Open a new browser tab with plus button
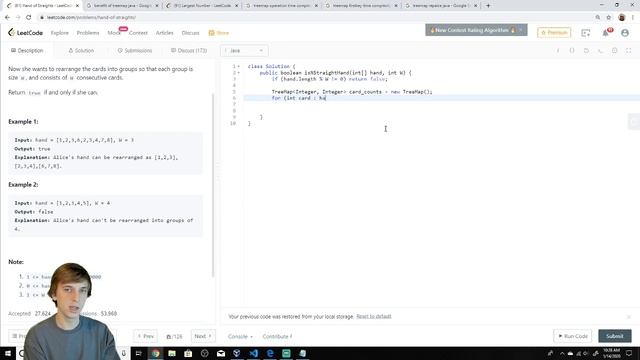640x360 pixels. [x=488, y=6]
